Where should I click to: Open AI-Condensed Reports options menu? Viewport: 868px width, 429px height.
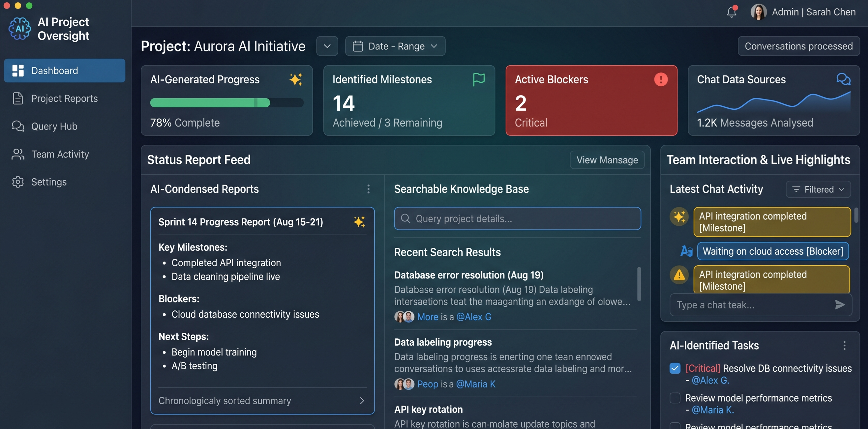(368, 189)
